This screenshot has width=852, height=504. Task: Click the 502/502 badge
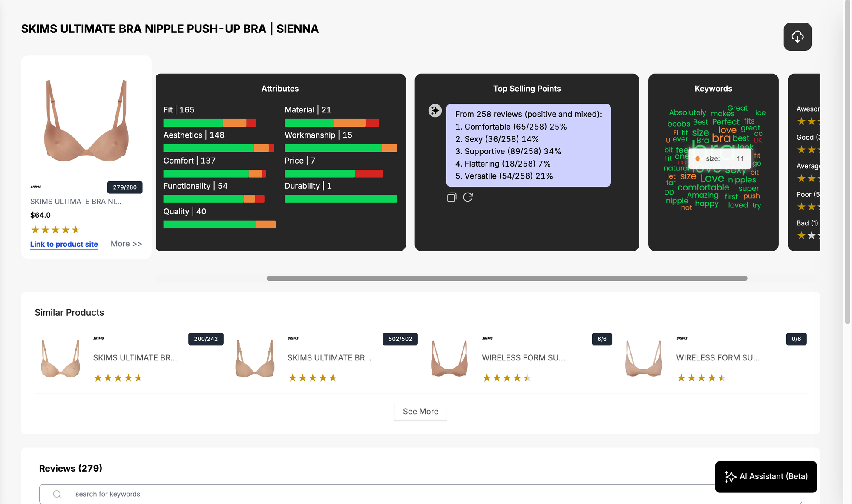[x=400, y=339]
